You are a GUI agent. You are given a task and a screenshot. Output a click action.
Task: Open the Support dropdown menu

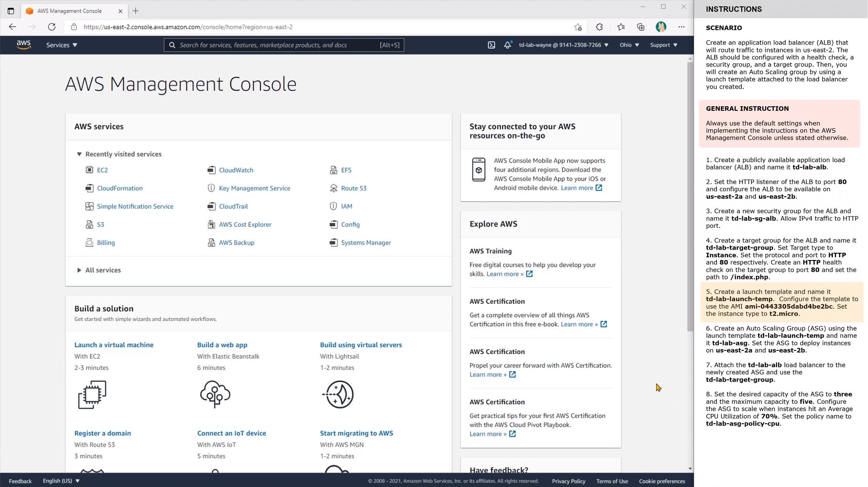point(664,45)
